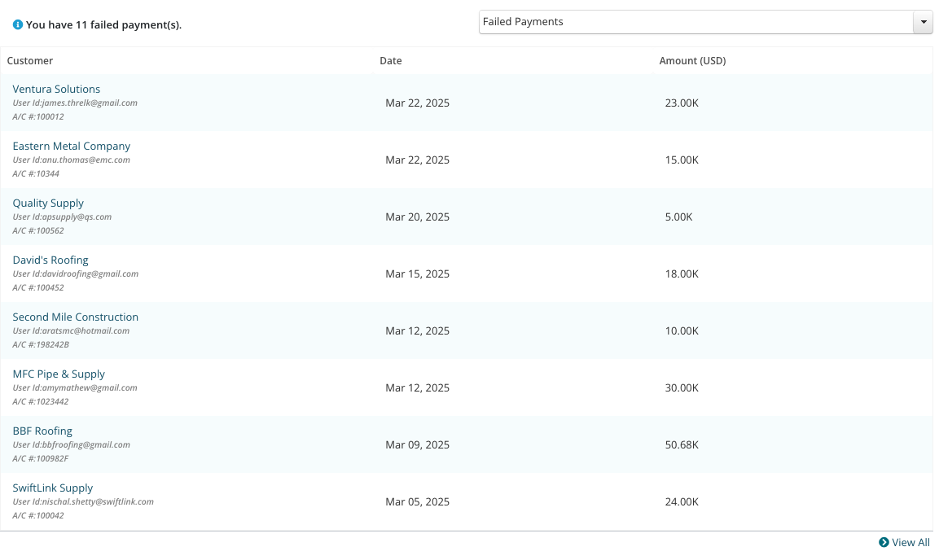The image size is (939, 560).
Task: Open MFC Pipe & Supply customer link
Action: (59, 374)
